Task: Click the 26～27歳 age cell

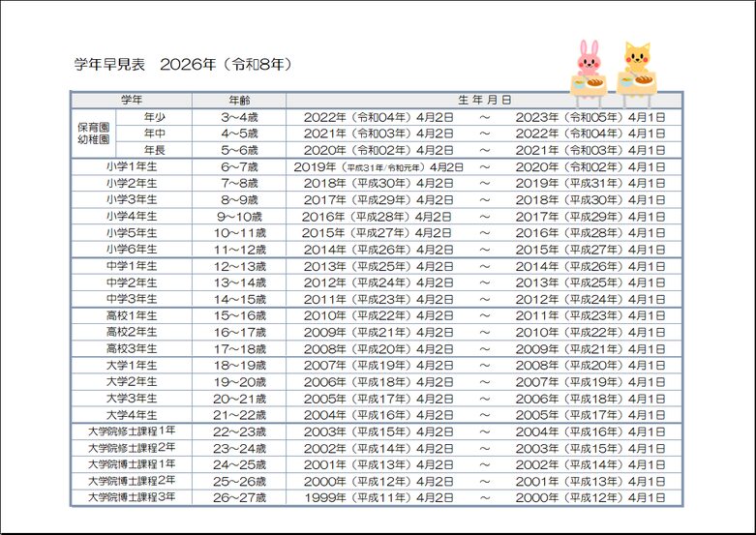Action: [x=238, y=497]
